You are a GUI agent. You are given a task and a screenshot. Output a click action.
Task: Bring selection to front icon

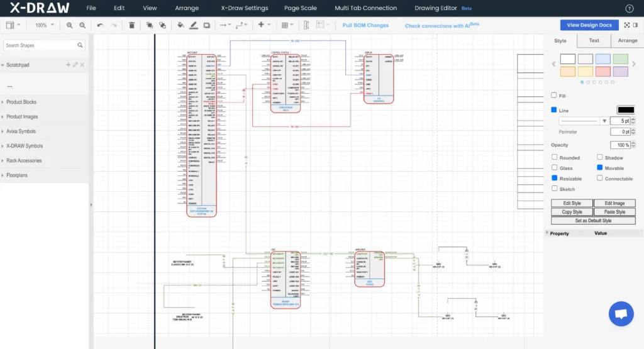(150, 25)
